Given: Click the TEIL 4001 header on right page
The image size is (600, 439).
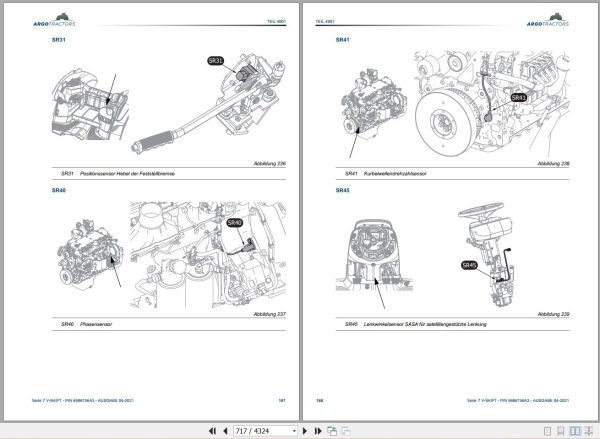Looking at the screenshot, I should point(325,21).
